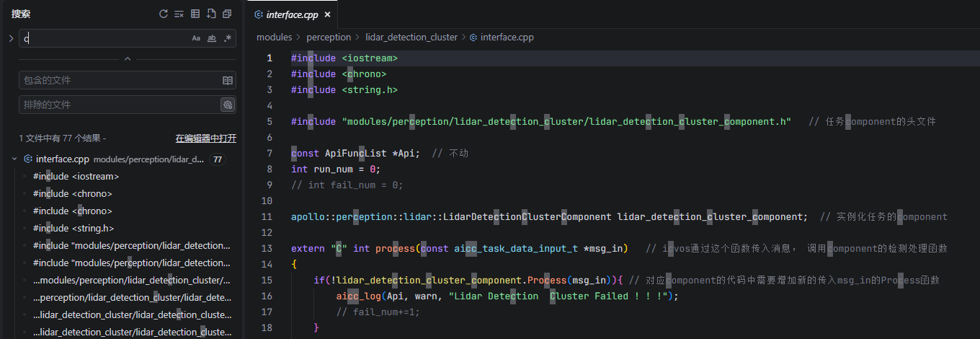
Task: Clear search results icon
Action: pos(179,14)
